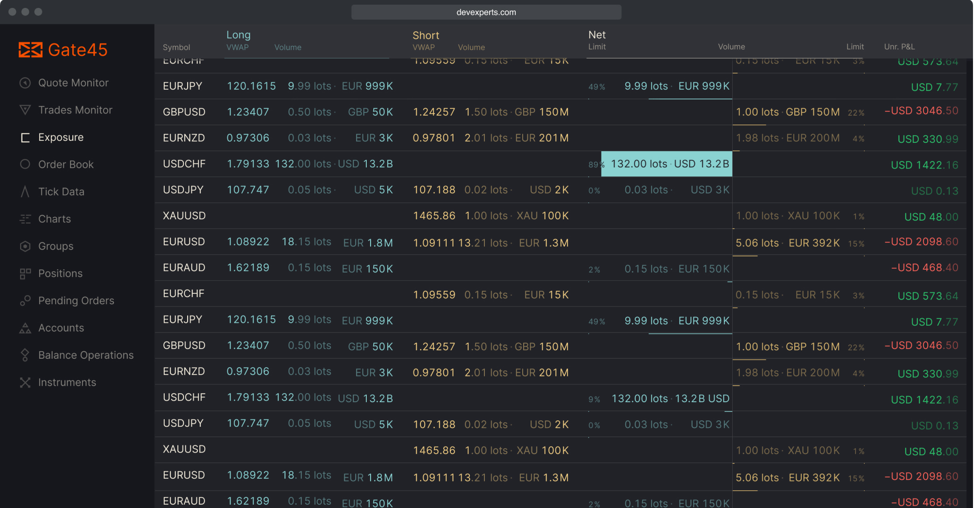Viewport: 980px width, 508px height.
Task: Open the Groups section
Action: tap(55, 246)
